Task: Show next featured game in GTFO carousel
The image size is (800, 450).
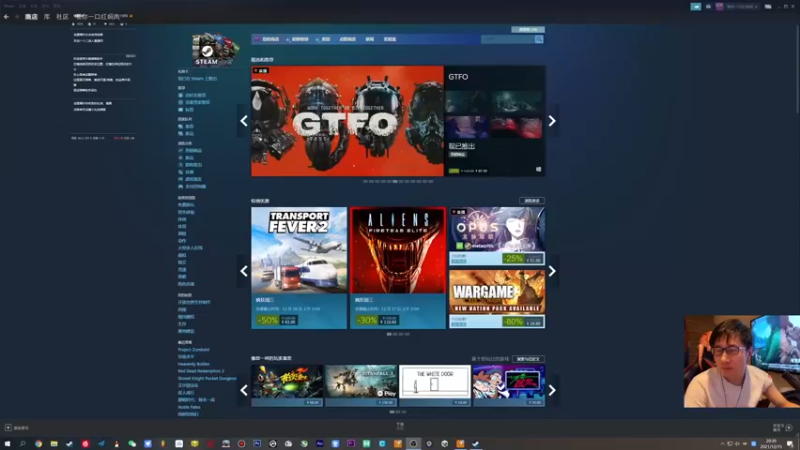Action: coord(552,121)
